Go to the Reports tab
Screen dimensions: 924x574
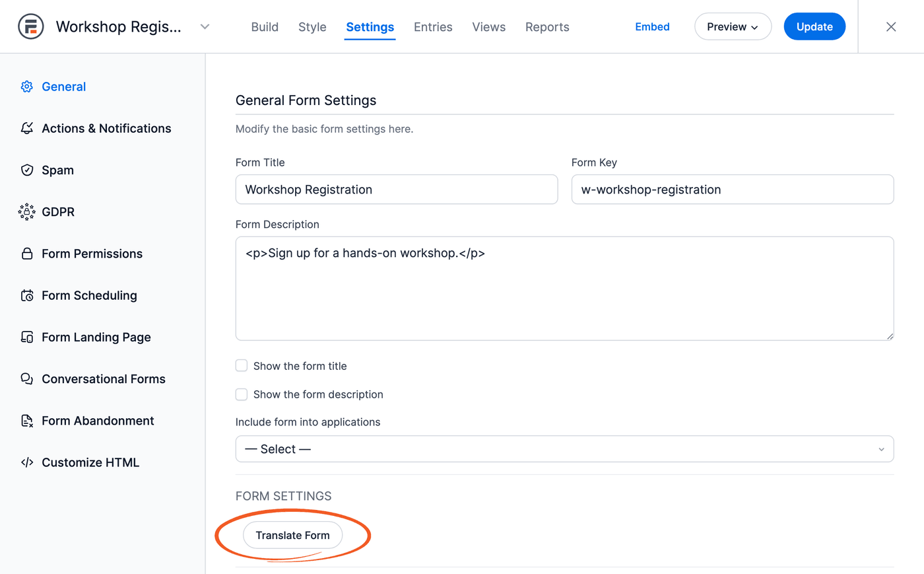click(547, 27)
